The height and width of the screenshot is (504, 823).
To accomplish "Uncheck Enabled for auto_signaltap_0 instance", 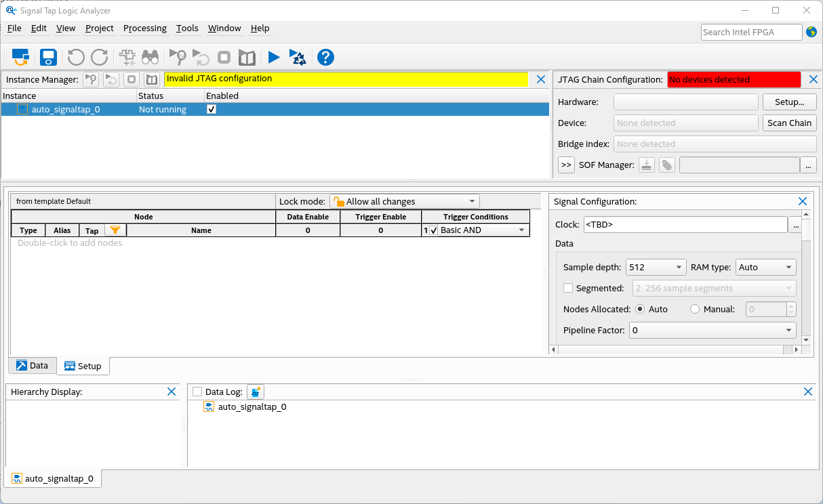I will click(x=212, y=109).
